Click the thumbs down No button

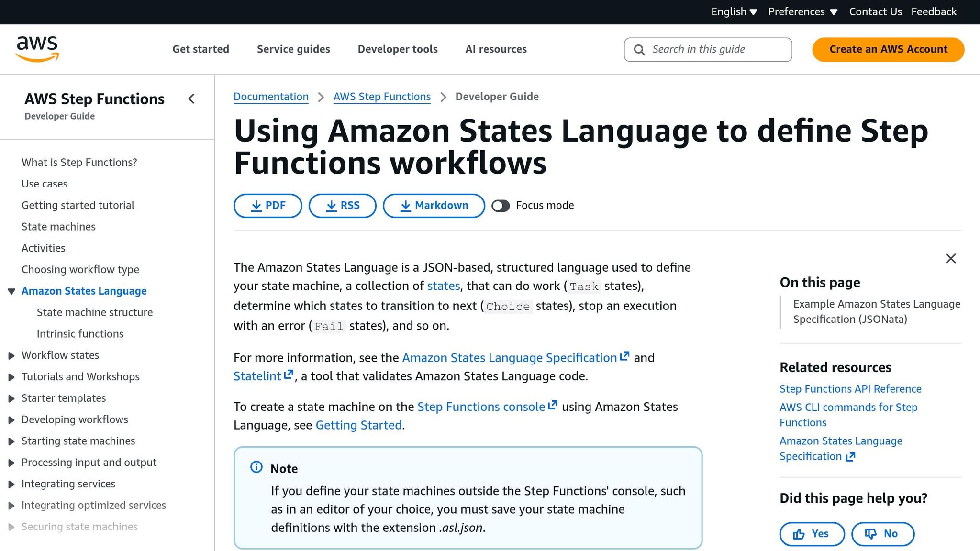(x=883, y=534)
